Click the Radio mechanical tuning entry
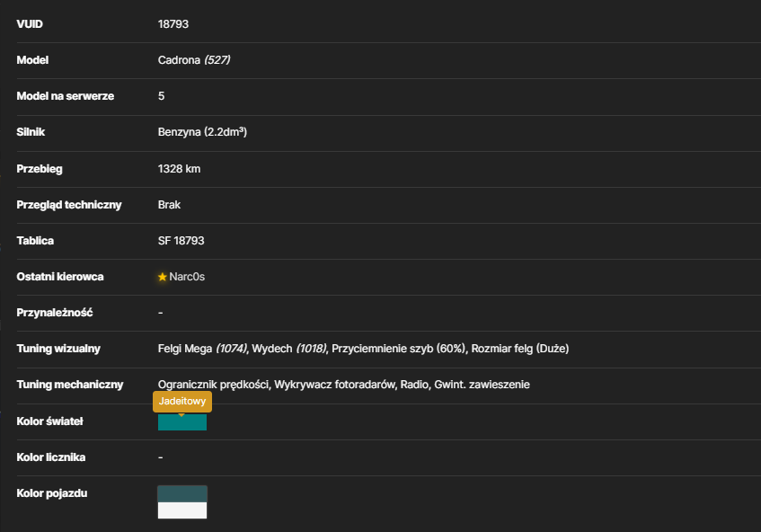This screenshot has height=532, width=761. pos(414,385)
